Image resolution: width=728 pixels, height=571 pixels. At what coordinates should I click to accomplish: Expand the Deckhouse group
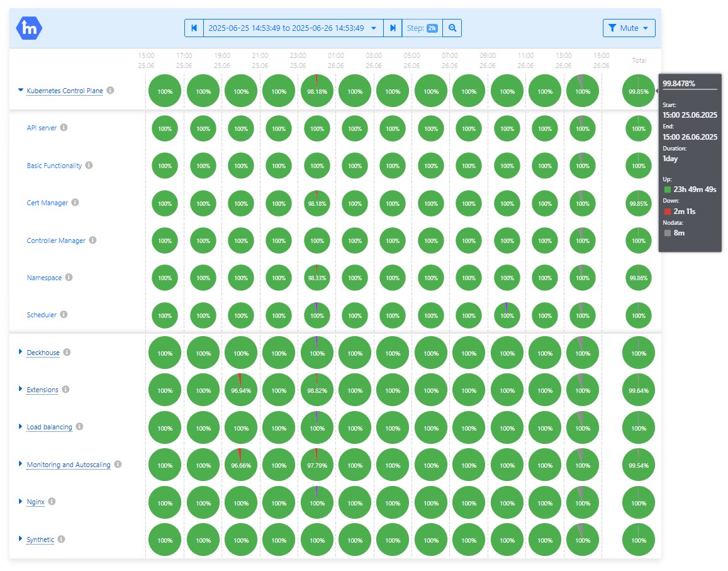20,352
